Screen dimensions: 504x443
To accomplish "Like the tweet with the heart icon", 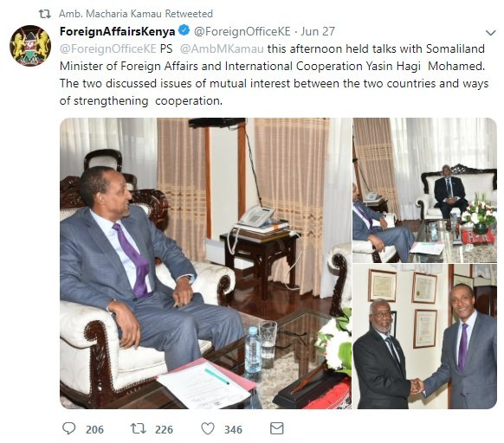I will (x=208, y=429).
